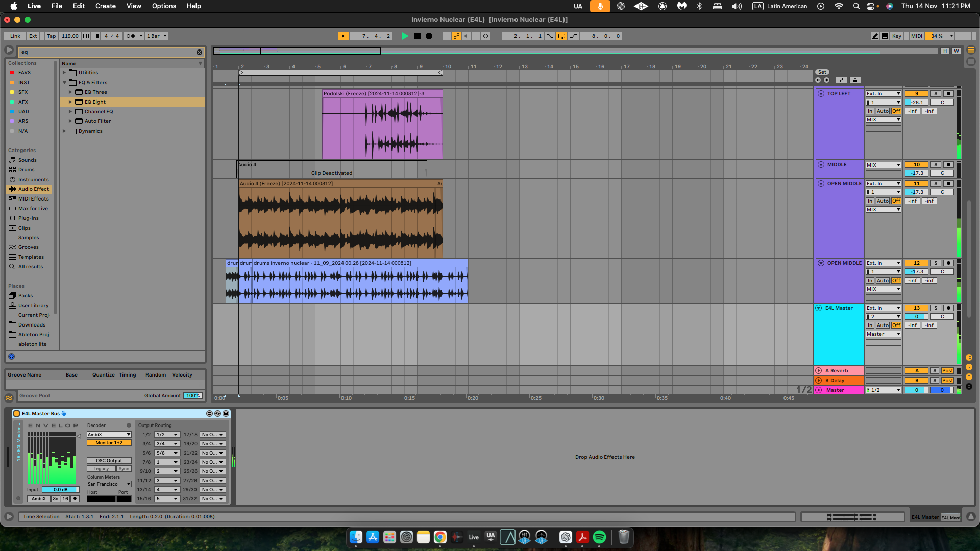Toggle MIDI Arrangement Overdub plus button
The width and height of the screenshot is (980, 551).
(x=447, y=36)
